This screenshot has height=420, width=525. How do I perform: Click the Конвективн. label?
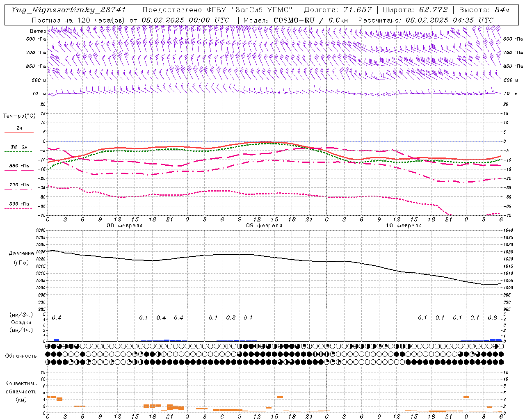[21, 383]
